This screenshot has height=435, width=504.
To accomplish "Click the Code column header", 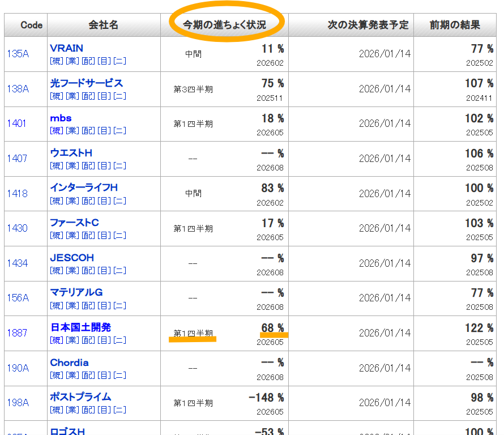I will (31, 25).
